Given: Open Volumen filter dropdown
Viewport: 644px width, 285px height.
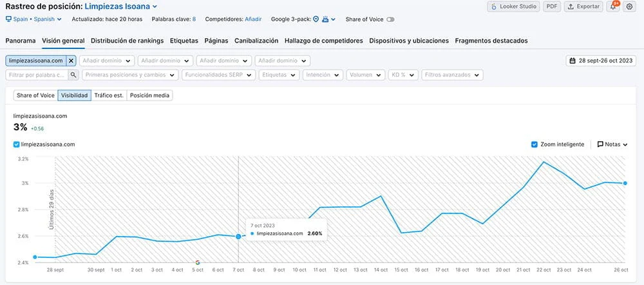Looking at the screenshot, I should coord(366,75).
